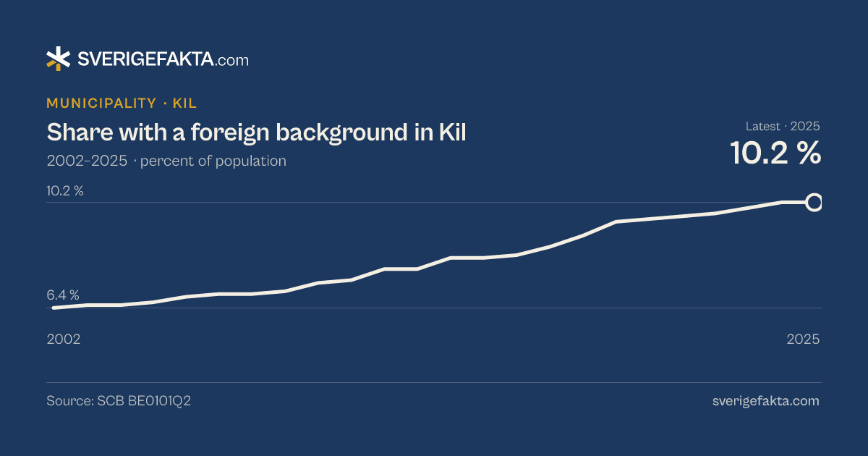Viewport: 868px width, 456px height.
Task: Click the large '10.2 %' latest value
Action: [775, 153]
